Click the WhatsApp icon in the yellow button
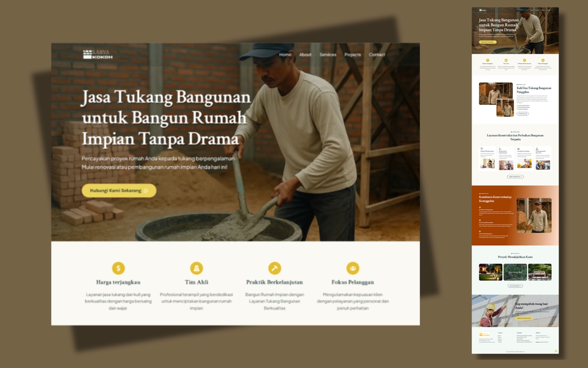The height and width of the screenshot is (368, 588). pyautogui.click(x=146, y=191)
